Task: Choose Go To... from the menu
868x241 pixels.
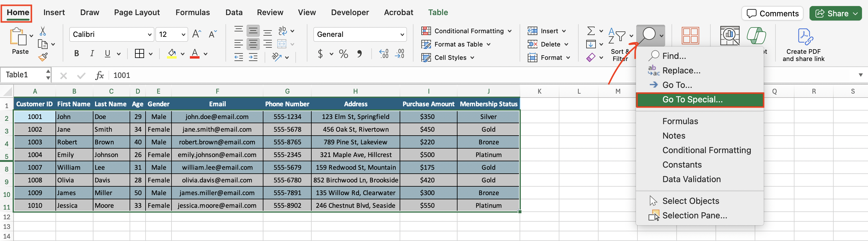Action: click(700, 85)
